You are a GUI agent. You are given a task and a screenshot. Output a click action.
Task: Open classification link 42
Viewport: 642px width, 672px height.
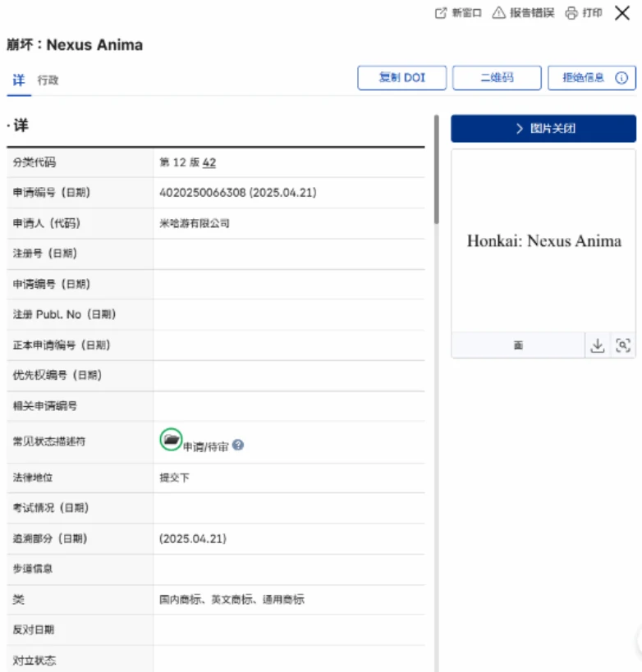209,162
